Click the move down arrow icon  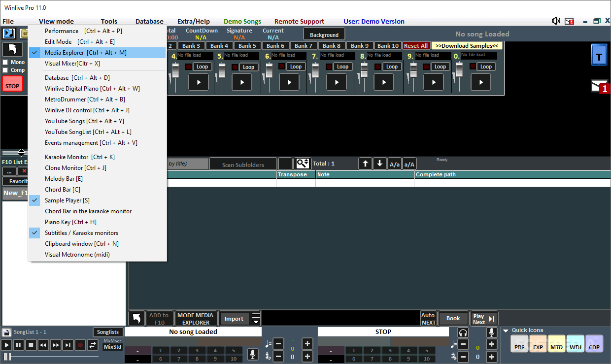379,164
